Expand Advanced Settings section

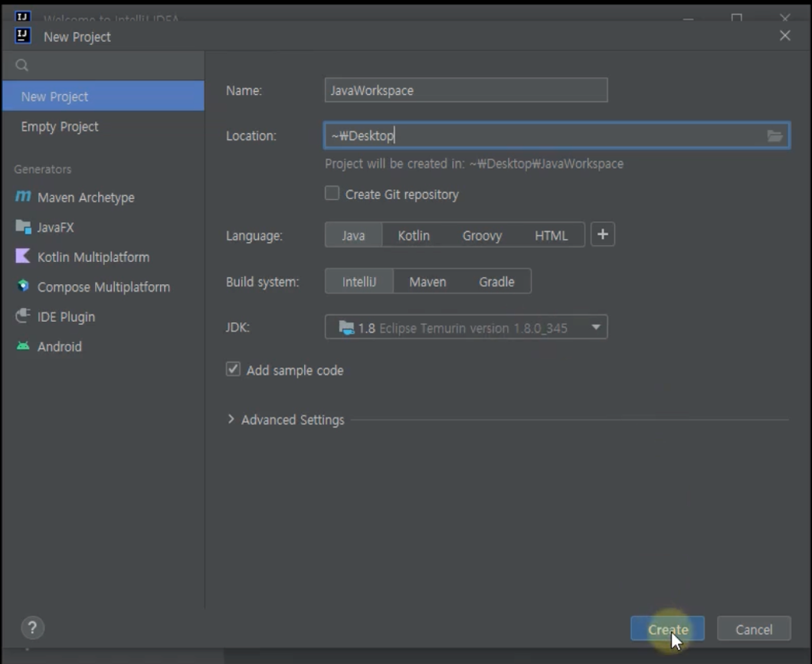(x=231, y=419)
